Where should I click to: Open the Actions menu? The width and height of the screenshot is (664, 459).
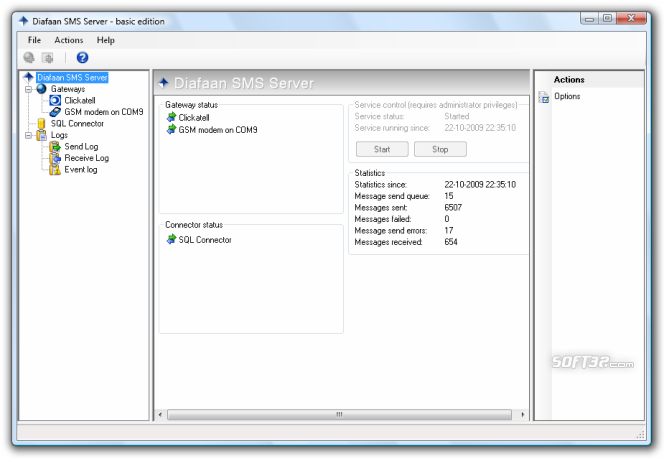click(x=69, y=40)
